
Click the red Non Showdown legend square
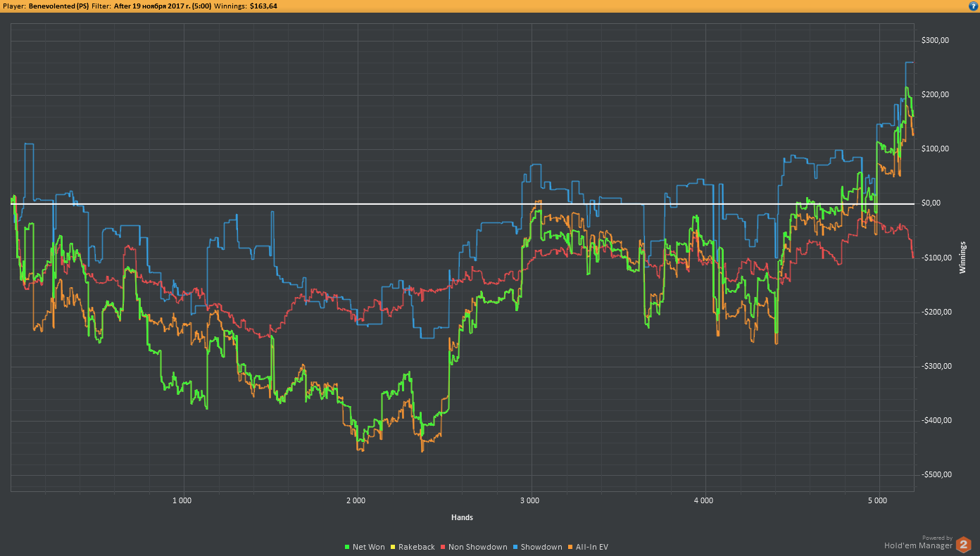pos(443,547)
